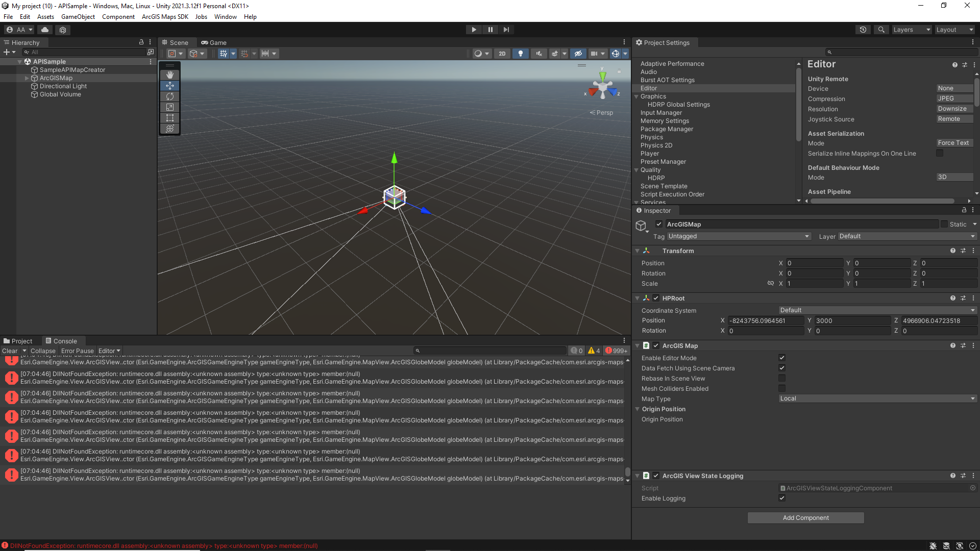The width and height of the screenshot is (980, 551).
Task: Toggle ArcGISMap active checkbox in Inspector
Action: click(659, 224)
